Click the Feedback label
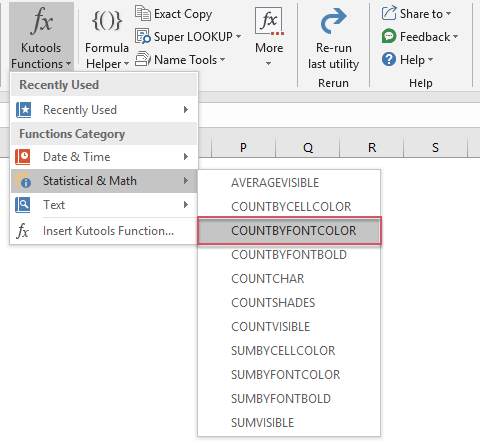The height and width of the screenshot is (444, 480). pos(425,37)
